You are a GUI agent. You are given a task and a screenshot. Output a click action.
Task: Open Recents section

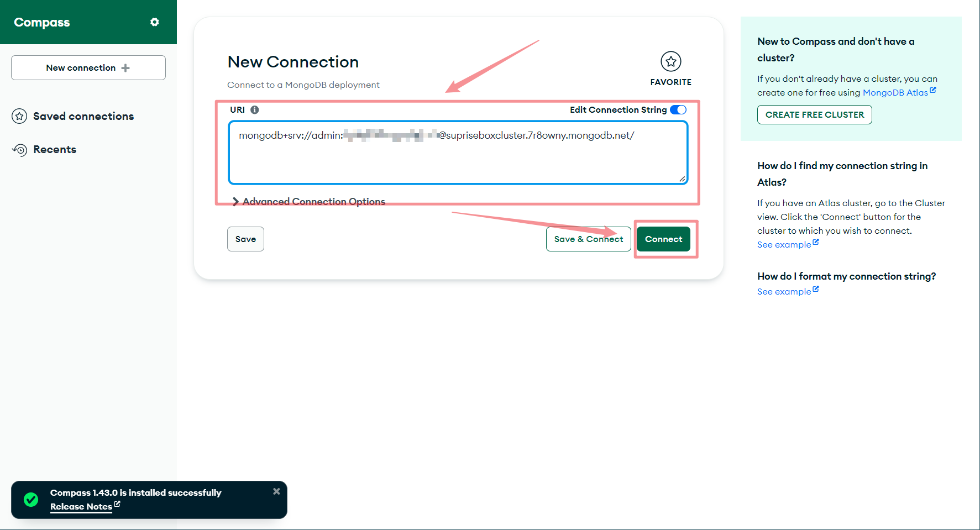tap(55, 149)
